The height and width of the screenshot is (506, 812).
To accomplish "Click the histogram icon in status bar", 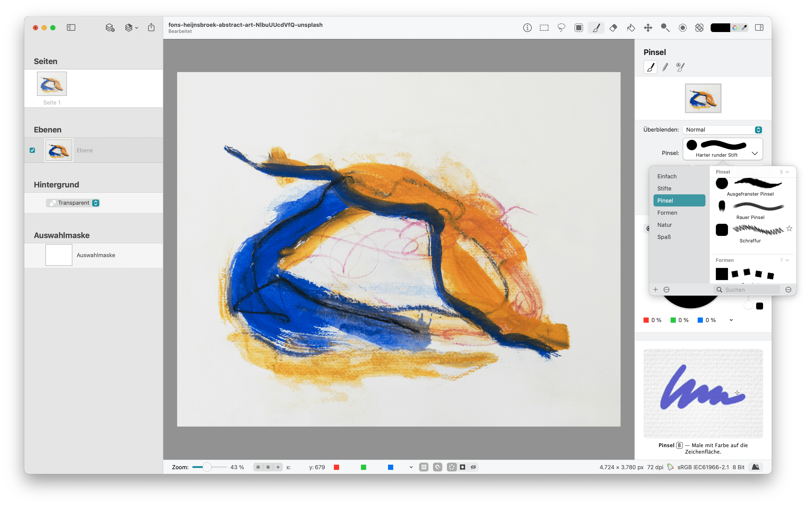I will tap(756, 467).
